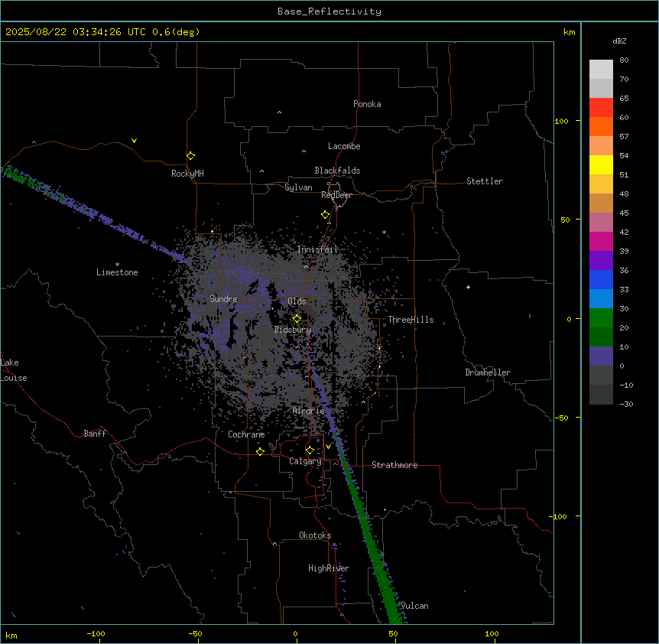Click the Sundre town label

[x=223, y=299]
